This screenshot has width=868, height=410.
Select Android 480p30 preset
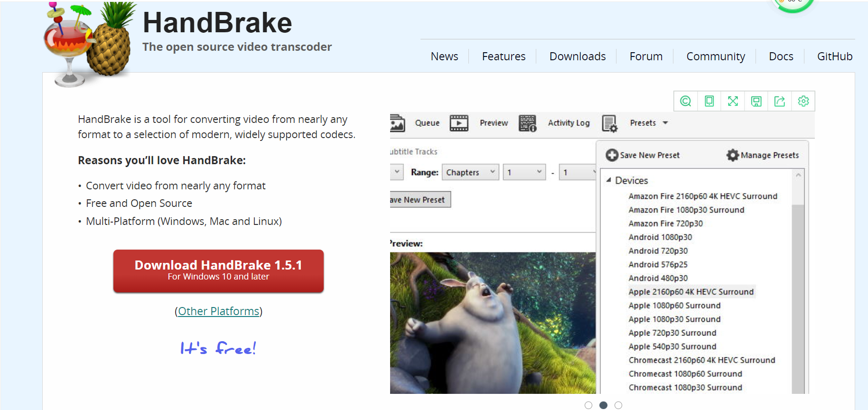(x=658, y=278)
